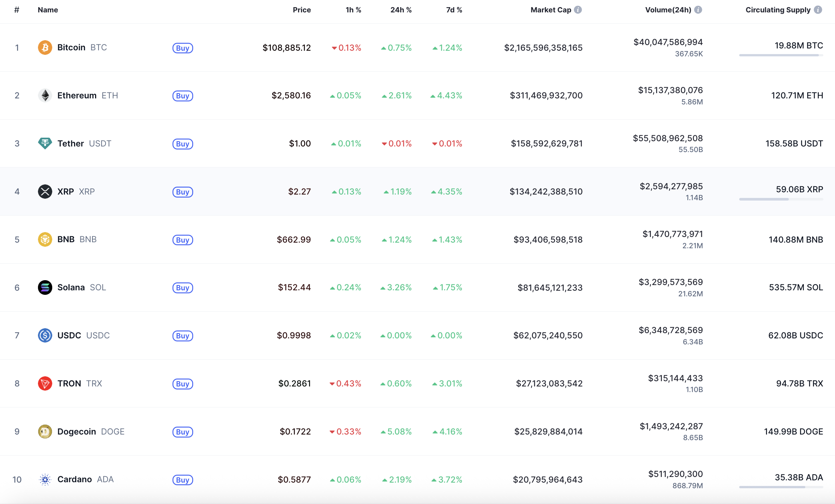
Task: Click the XRP black logo icon
Action: tap(45, 192)
